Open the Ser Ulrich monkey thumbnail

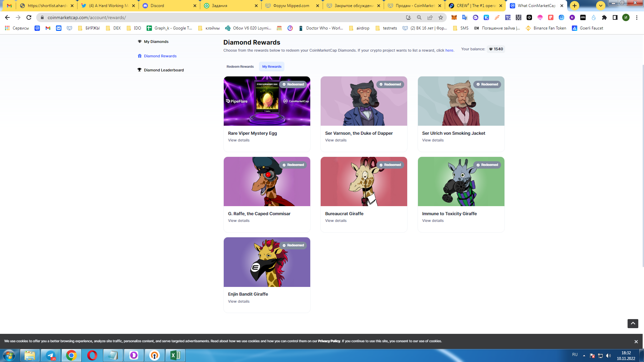click(461, 101)
